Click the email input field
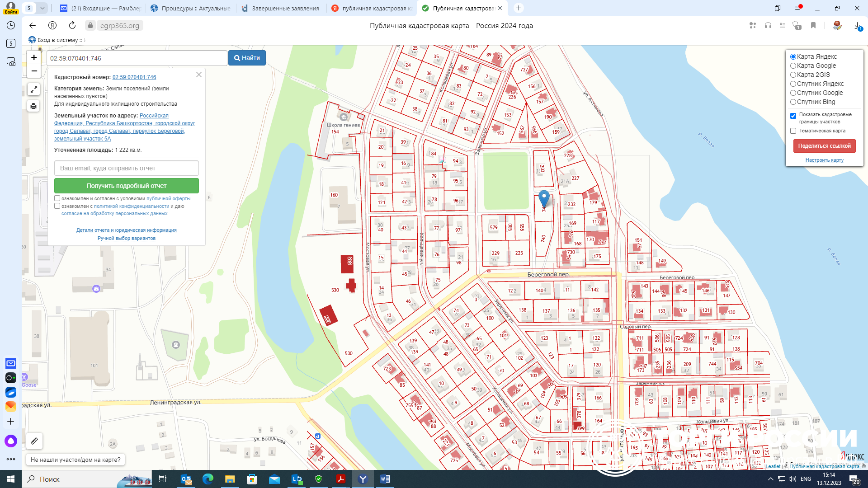The image size is (868, 488). tap(127, 168)
